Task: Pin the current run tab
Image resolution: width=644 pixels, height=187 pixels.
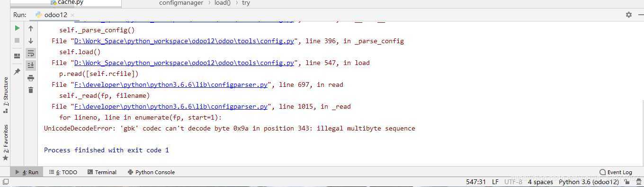Action: 17,72
